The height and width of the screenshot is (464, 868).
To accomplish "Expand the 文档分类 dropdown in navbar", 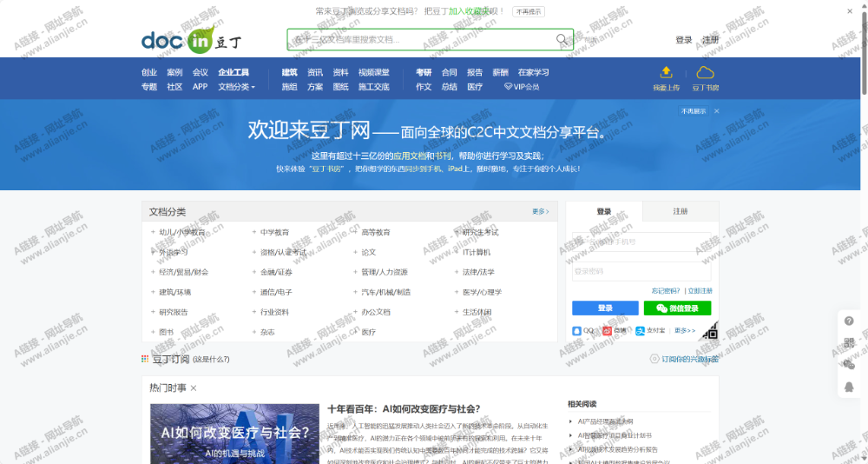I will pyautogui.click(x=236, y=87).
